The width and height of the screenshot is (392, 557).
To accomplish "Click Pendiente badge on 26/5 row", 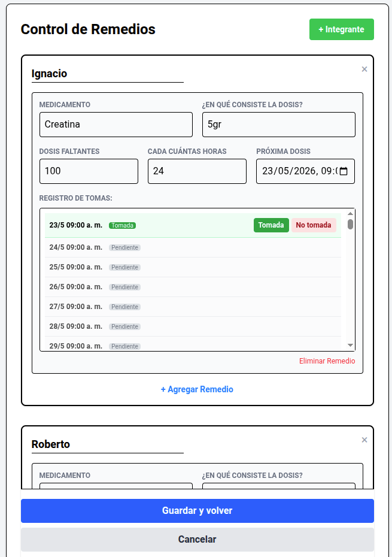I will [124, 287].
